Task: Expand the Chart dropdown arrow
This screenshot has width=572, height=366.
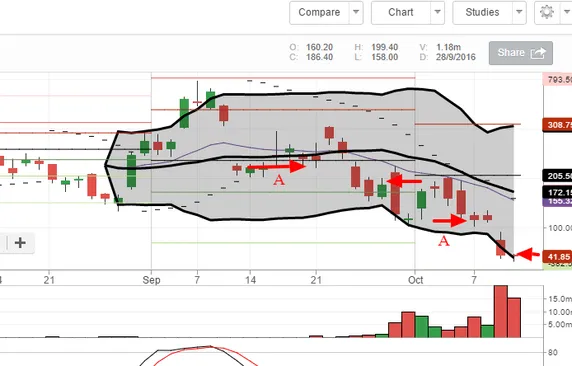Action: pos(437,12)
